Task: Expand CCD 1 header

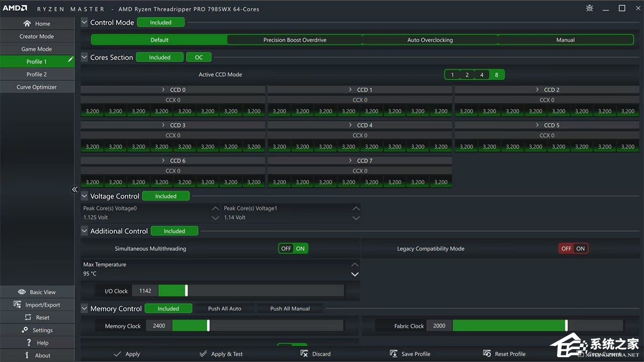Action: coord(360,90)
